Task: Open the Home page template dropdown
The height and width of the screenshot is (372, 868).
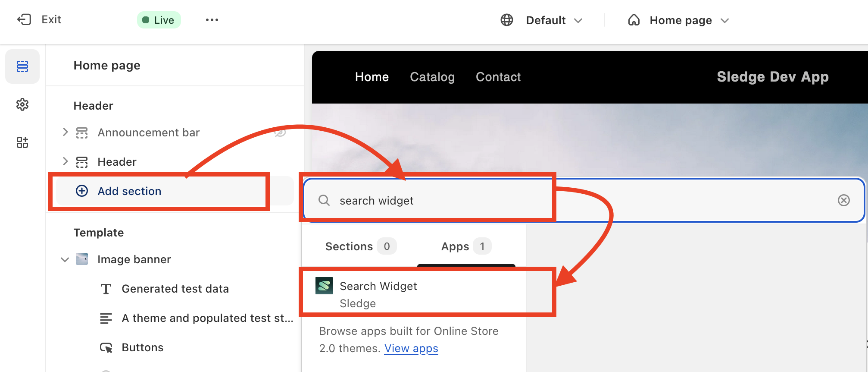Action: [680, 20]
